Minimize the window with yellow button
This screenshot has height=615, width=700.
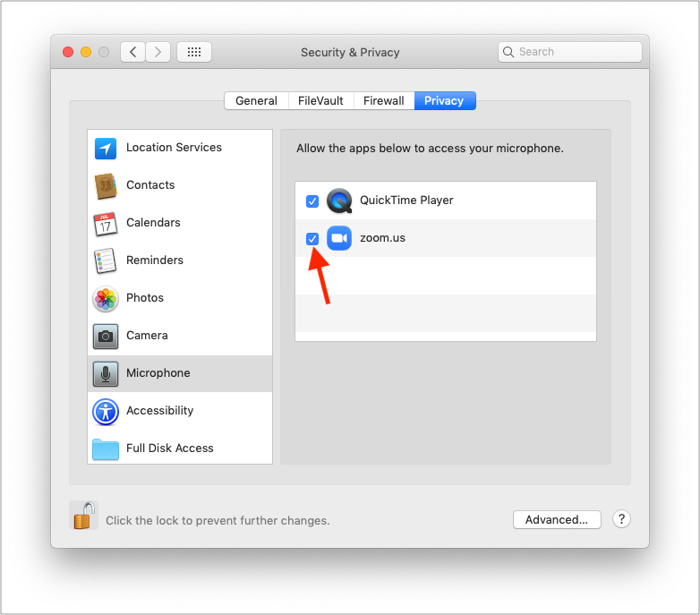pos(86,52)
